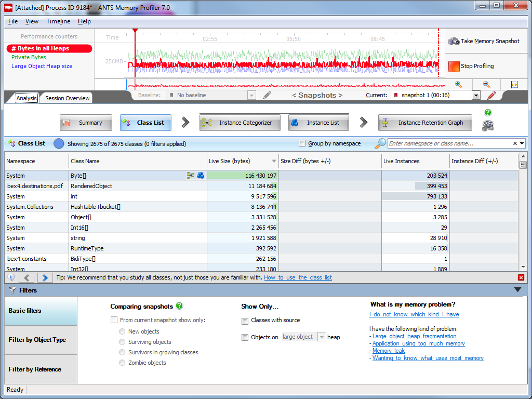The height and width of the screenshot is (399, 532).
Task: Open Large object heap fragmentation link
Action: [x=414, y=336]
